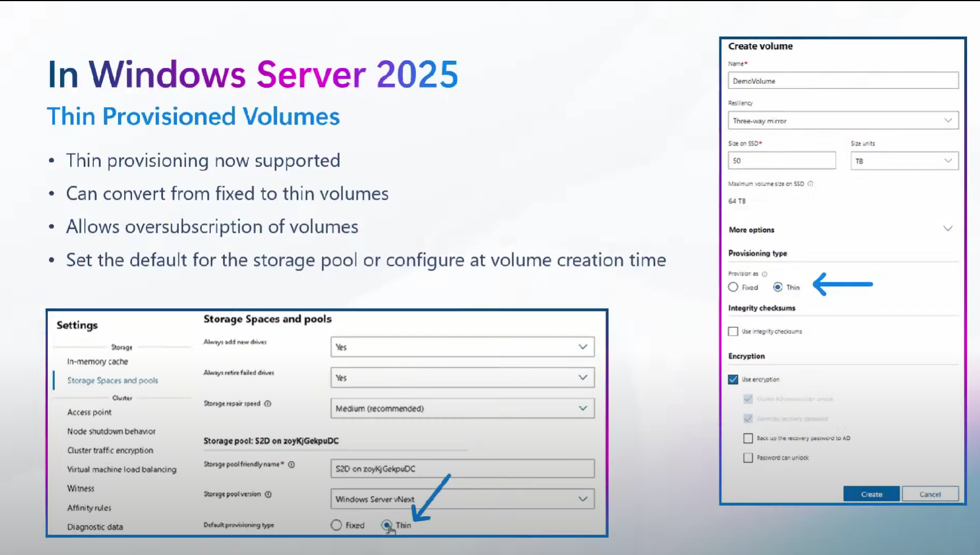Check Back up the recovery password to AD

[748, 438]
